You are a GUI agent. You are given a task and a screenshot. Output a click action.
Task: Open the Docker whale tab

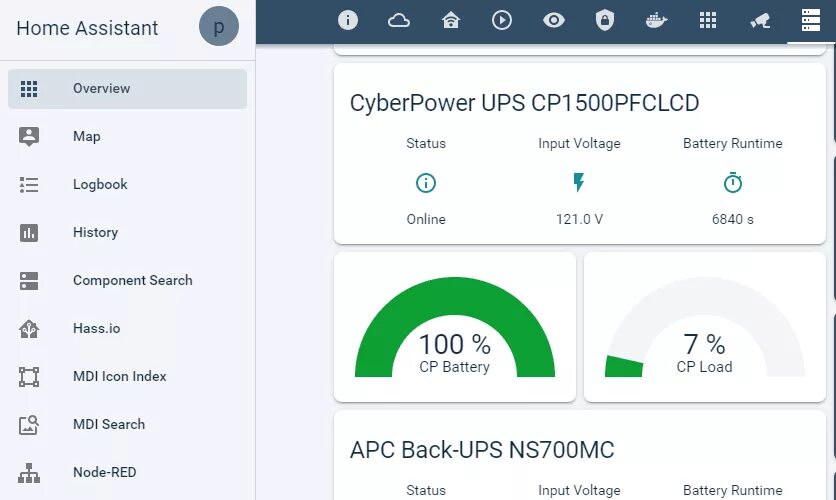tap(656, 20)
